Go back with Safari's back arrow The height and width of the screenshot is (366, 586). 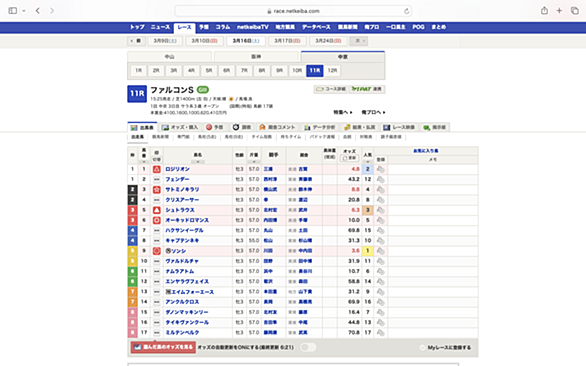point(38,11)
